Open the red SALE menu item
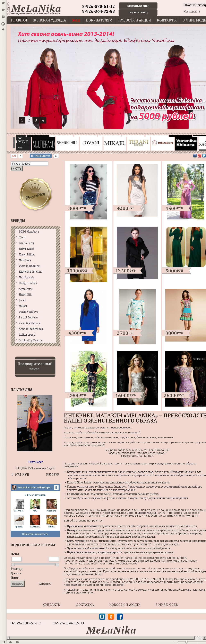206x644 pixels. [76, 20]
